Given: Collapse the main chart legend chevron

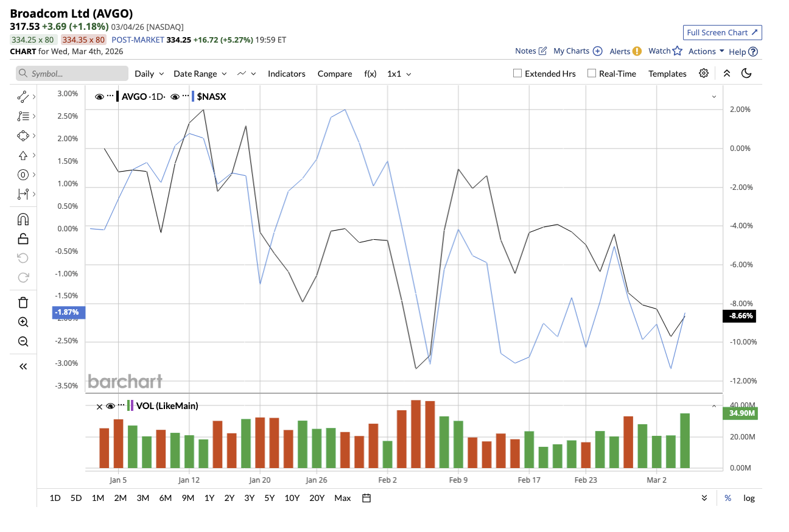Looking at the screenshot, I should tap(714, 97).
